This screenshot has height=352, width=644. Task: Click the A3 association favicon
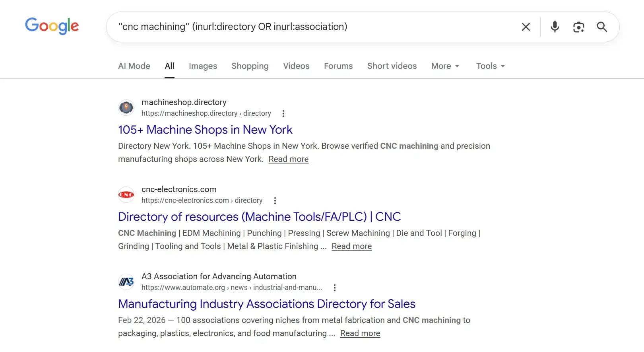click(126, 282)
